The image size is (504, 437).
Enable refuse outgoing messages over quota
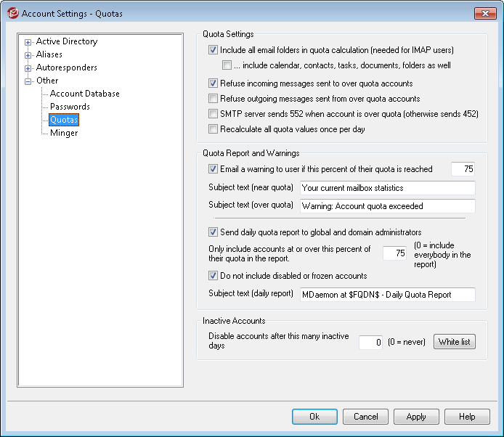[213, 99]
